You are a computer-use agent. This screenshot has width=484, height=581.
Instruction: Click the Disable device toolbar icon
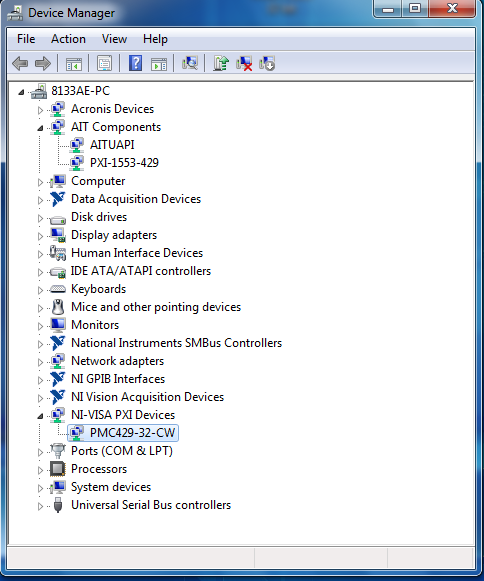267,63
